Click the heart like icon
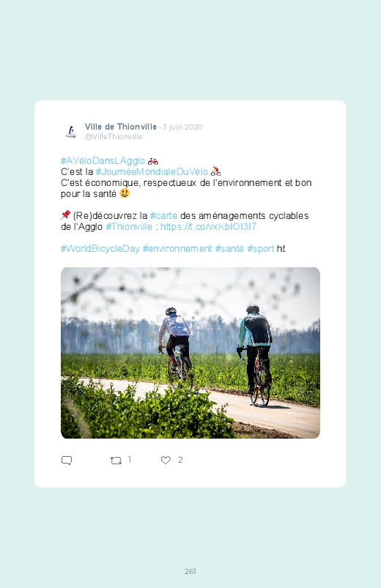Viewport: 381px width, 588px height. (x=166, y=460)
